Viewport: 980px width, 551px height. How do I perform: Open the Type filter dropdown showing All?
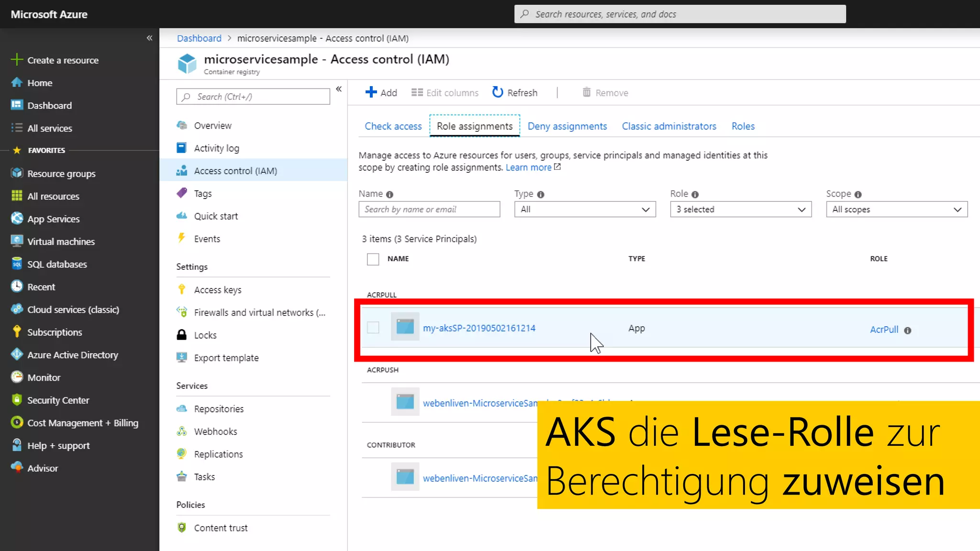tap(585, 209)
